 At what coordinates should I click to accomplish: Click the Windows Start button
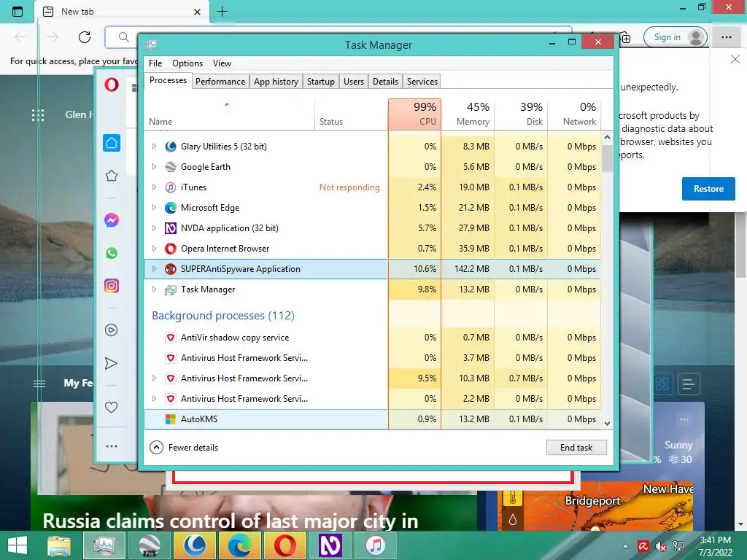tap(18, 545)
